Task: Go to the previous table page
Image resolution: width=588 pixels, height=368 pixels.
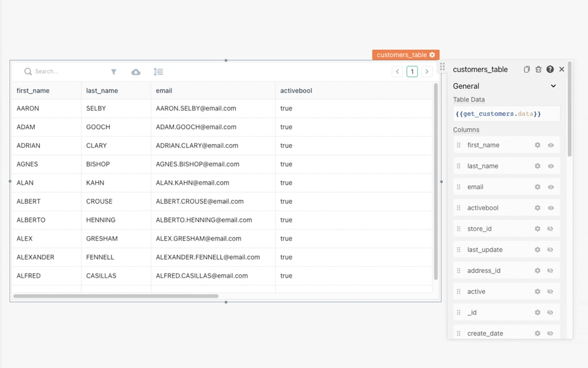Action: coord(398,71)
